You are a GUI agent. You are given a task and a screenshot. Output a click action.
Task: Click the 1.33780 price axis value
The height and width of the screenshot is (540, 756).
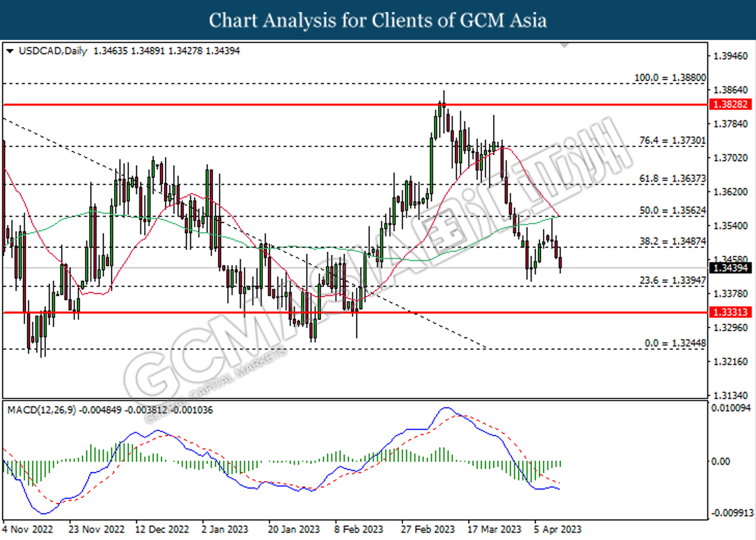[x=731, y=293]
